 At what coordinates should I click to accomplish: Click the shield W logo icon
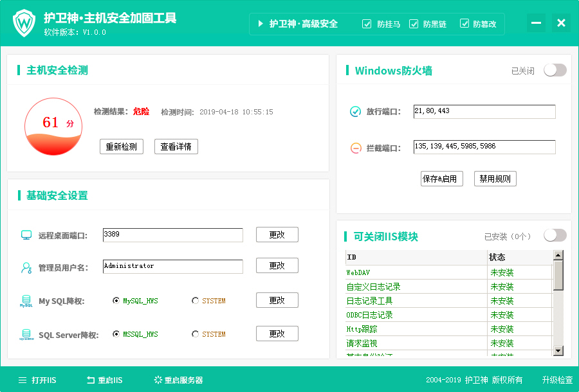[24, 23]
